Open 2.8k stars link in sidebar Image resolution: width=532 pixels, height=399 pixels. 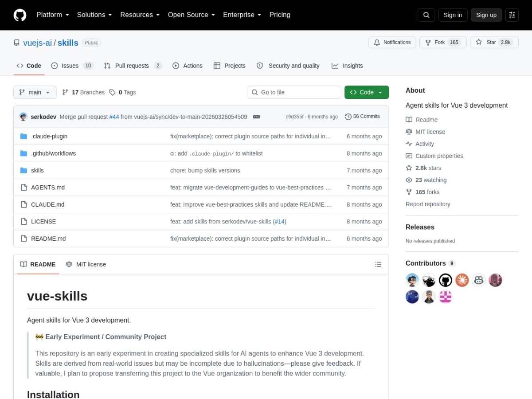click(x=423, y=168)
